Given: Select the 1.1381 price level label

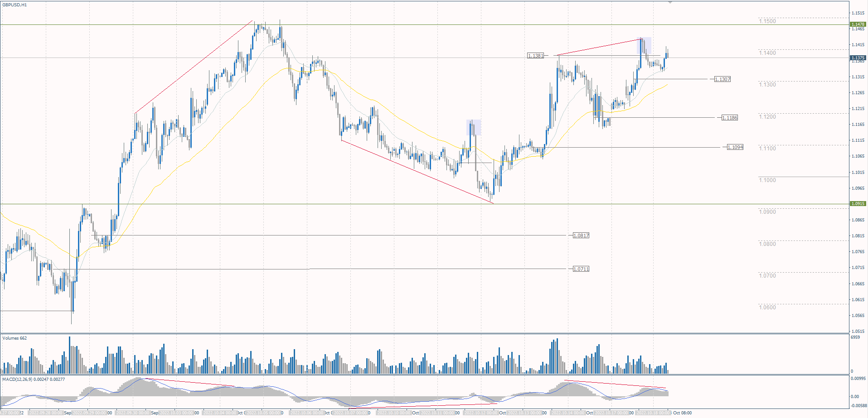Looking at the screenshot, I should [x=535, y=56].
